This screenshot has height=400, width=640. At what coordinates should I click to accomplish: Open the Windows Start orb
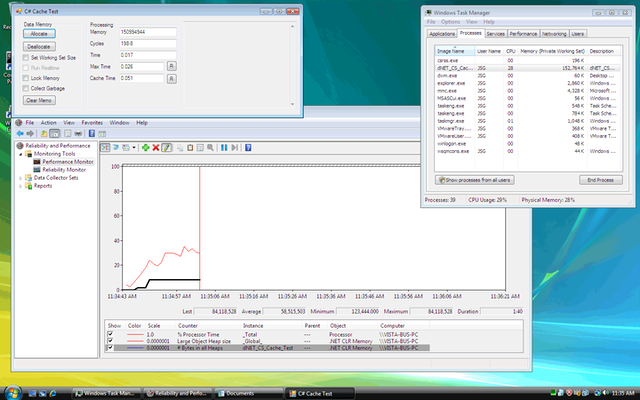[x=13, y=393]
